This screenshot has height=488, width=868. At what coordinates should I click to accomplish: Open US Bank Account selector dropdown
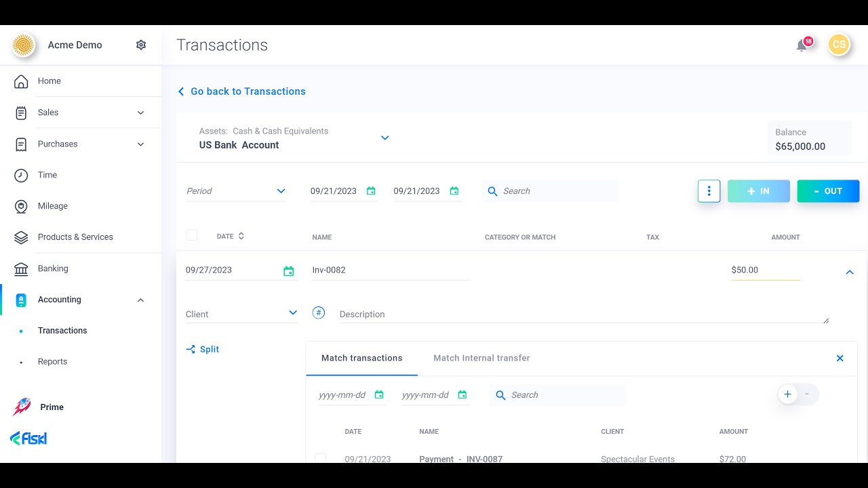[384, 138]
